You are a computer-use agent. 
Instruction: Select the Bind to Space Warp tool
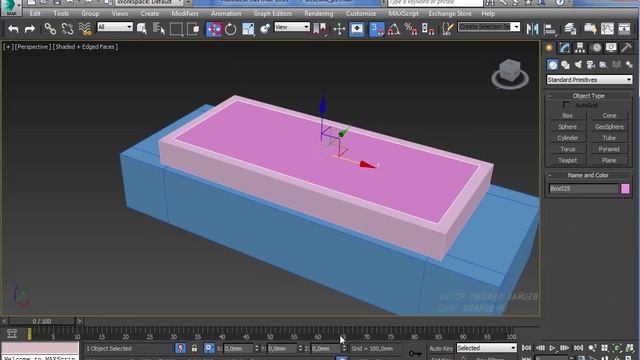click(x=84, y=29)
